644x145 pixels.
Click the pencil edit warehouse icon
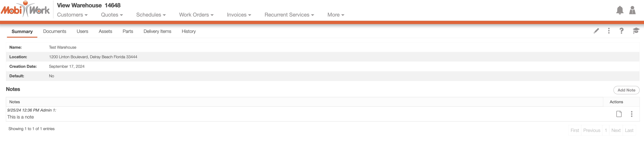(596, 31)
